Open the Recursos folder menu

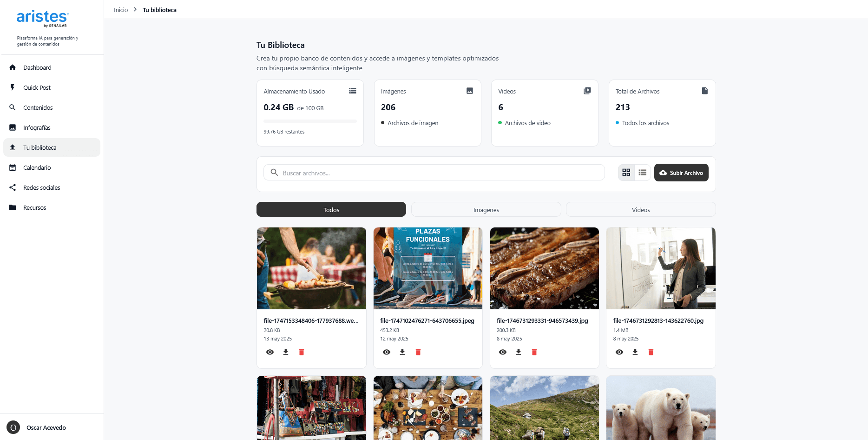click(x=35, y=207)
